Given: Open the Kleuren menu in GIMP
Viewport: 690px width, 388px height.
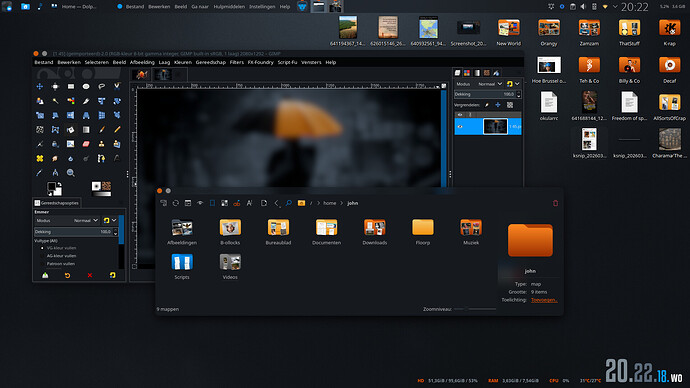Looking at the screenshot, I should [183, 62].
